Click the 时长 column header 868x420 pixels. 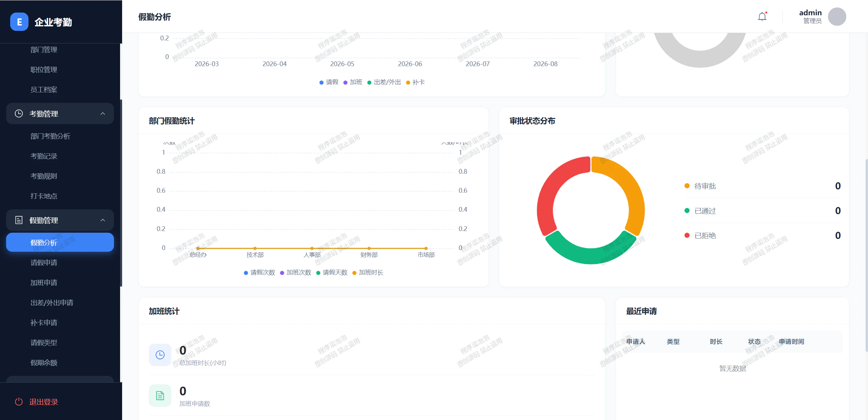(x=716, y=342)
